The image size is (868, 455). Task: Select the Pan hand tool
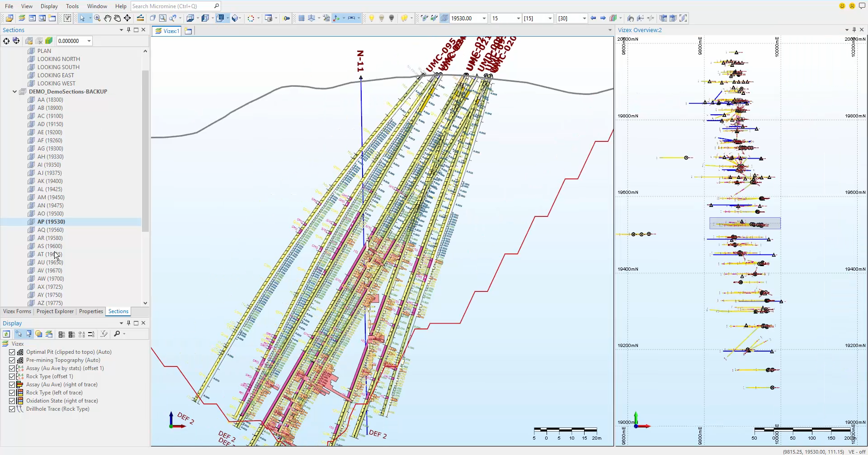tap(107, 18)
